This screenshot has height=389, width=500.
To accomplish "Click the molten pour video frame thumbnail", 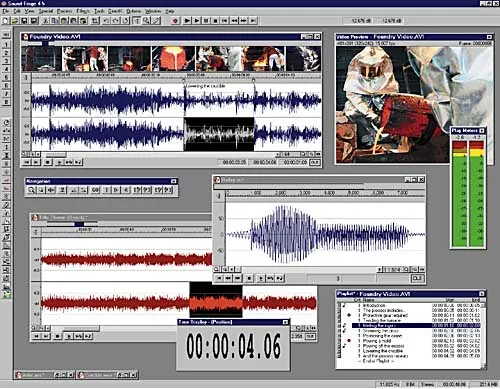I will 173,59.
